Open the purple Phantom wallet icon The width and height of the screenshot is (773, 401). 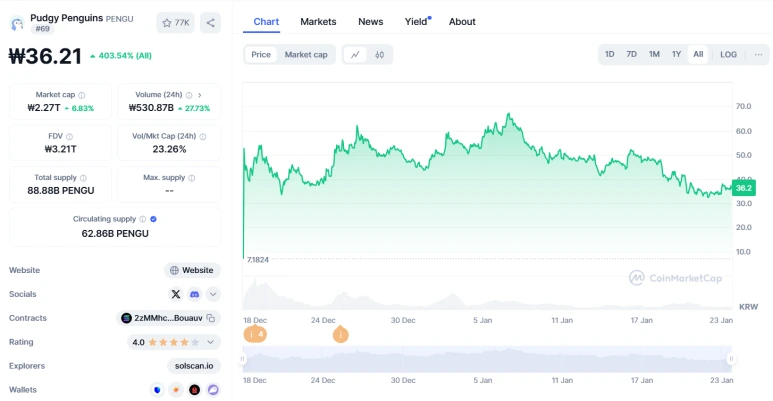tap(213, 390)
